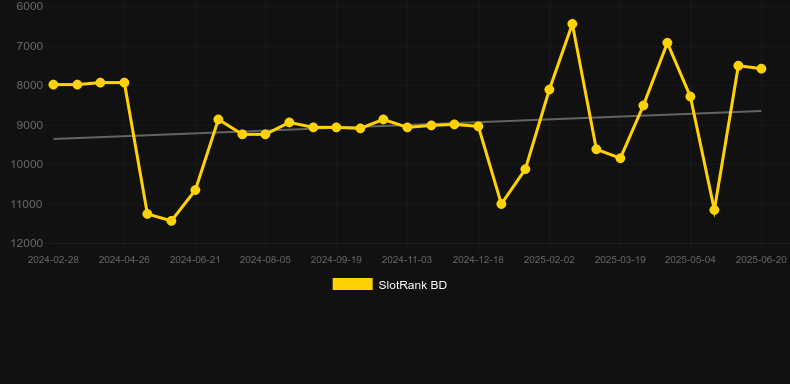Viewport: 790px width, 384px height.
Task: Click the data point above the 2024-06-21 label
Action: click(195, 190)
